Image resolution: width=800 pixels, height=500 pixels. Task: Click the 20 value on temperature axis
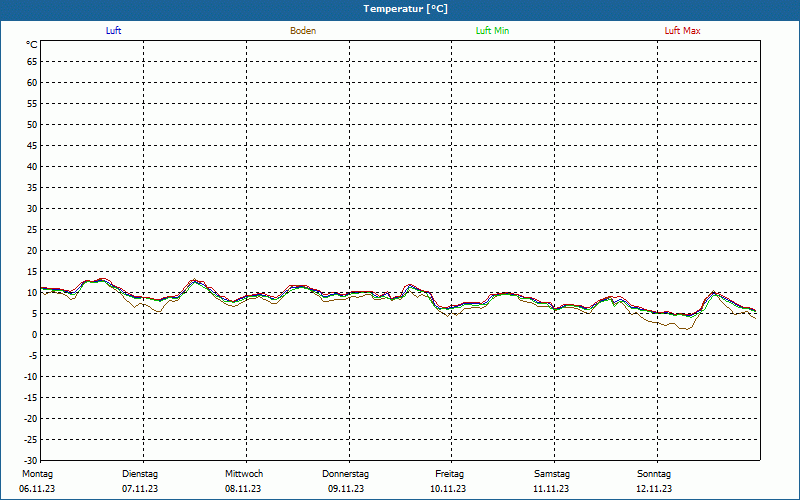tap(32, 251)
